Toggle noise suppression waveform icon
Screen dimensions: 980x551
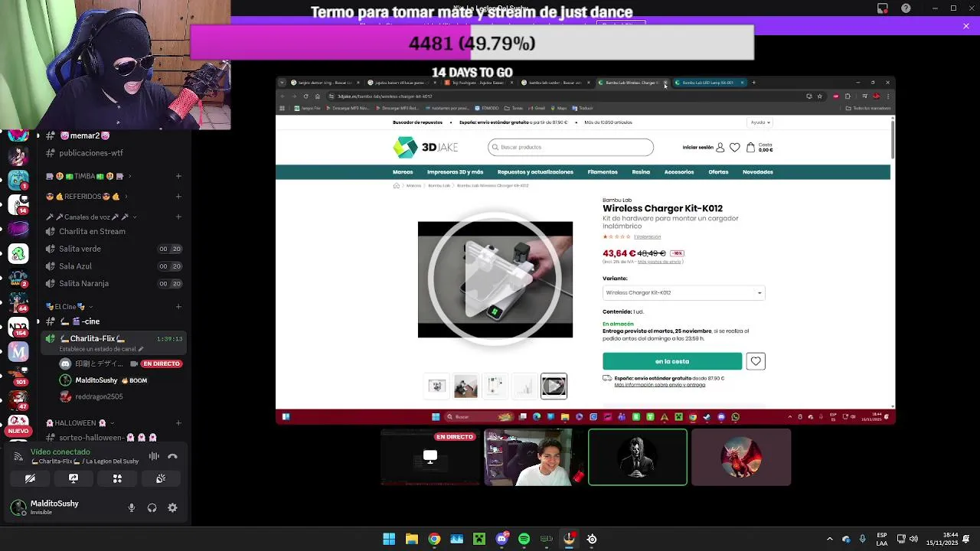(x=154, y=456)
